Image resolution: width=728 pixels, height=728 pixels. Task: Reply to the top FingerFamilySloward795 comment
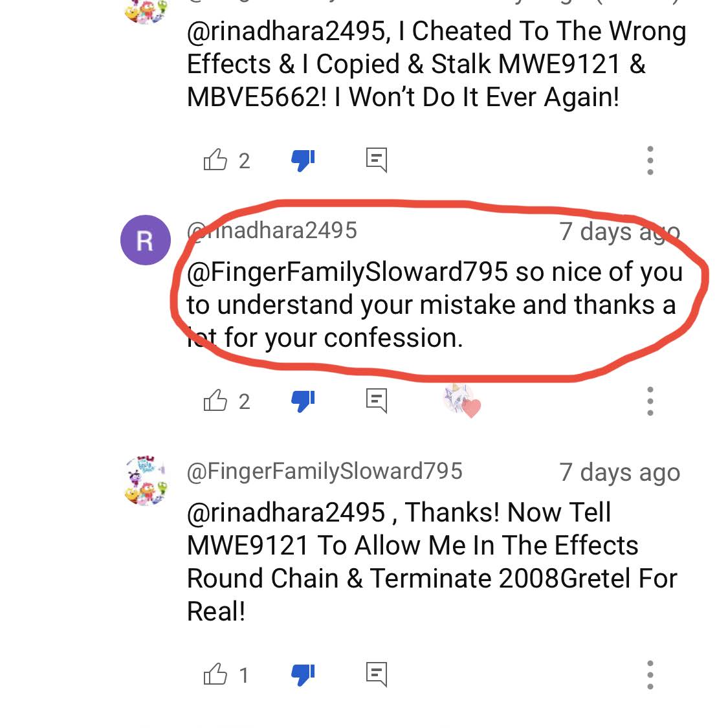pos(377,160)
